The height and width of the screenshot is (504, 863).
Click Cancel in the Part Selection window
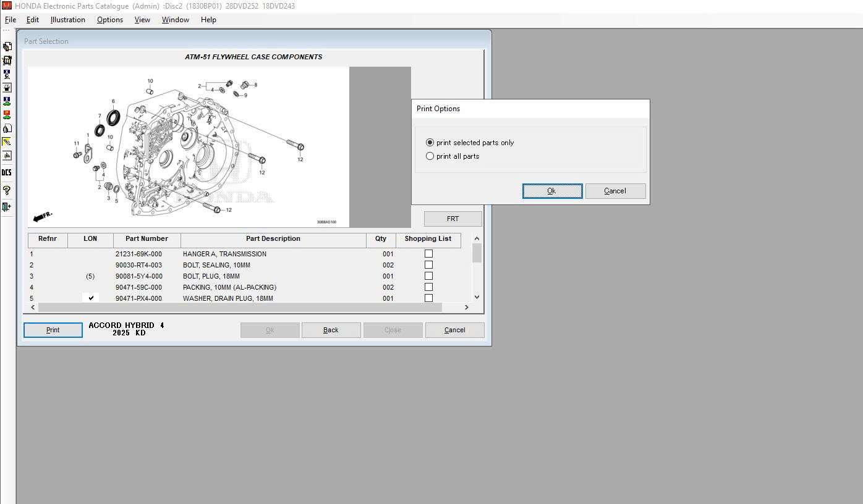455,330
